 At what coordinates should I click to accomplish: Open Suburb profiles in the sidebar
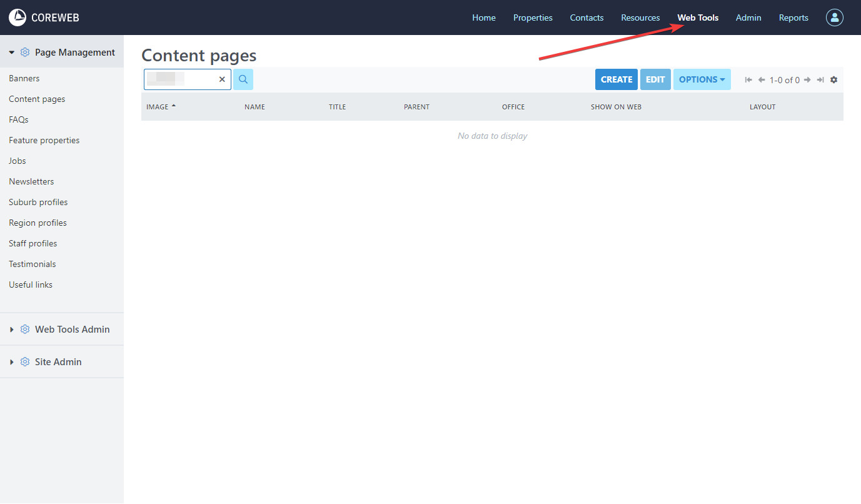tap(38, 202)
